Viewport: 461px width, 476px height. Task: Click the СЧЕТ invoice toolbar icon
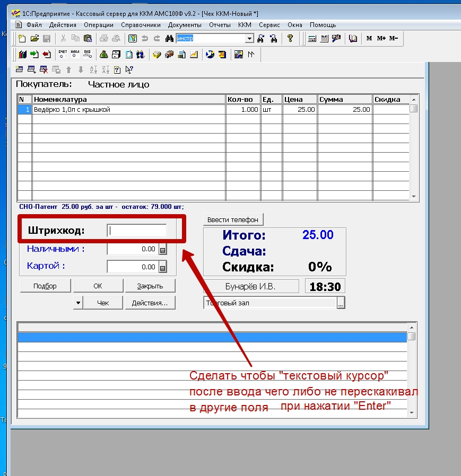tap(63, 54)
